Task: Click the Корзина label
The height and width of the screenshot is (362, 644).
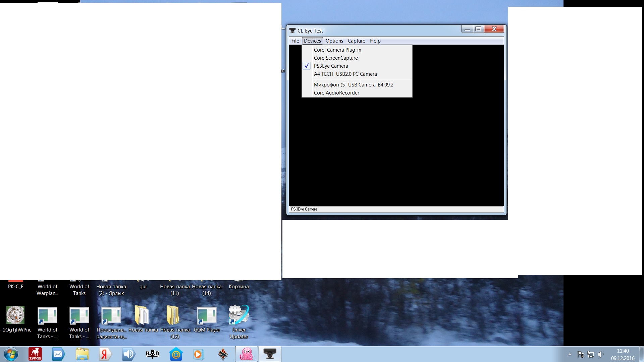Action: coord(239,287)
